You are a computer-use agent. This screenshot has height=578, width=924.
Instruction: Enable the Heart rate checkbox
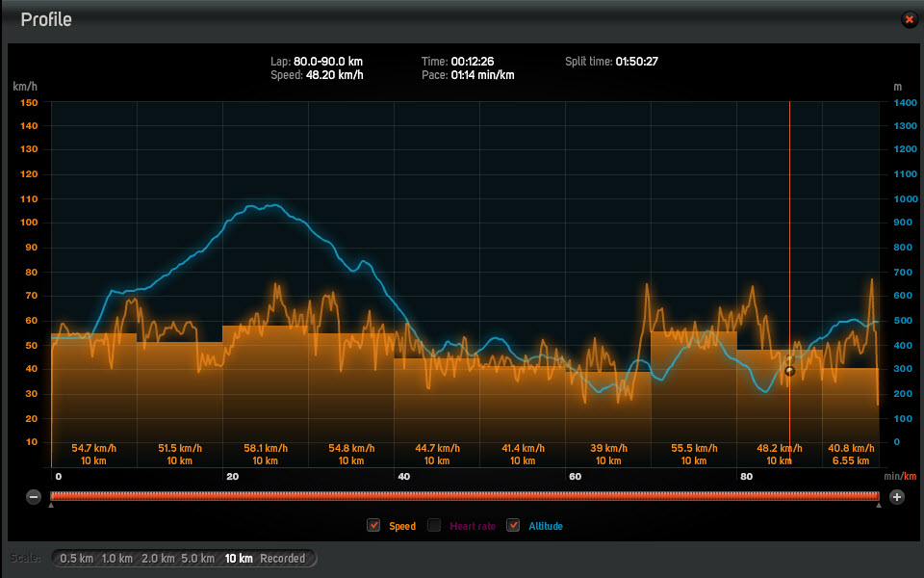(x=434, y=525)
